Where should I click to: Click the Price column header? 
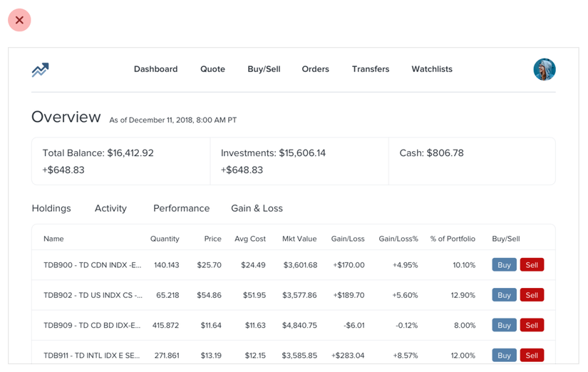(x=212, y=239)
